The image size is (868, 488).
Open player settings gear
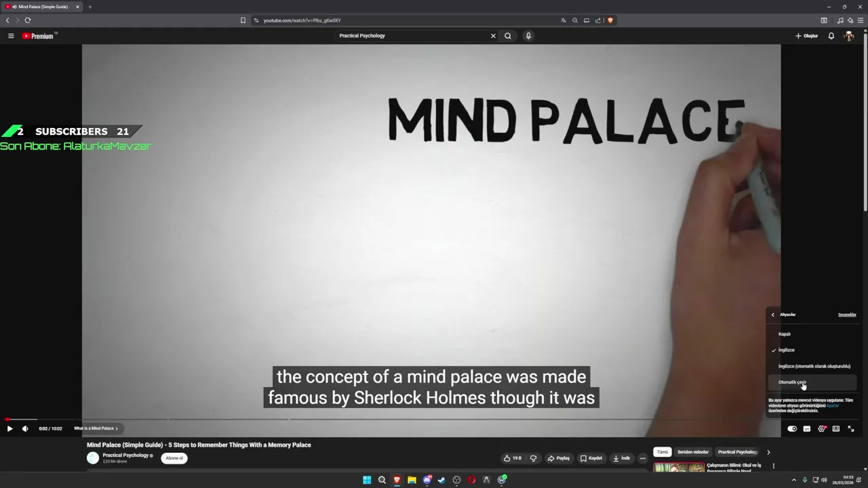(822, 428)
